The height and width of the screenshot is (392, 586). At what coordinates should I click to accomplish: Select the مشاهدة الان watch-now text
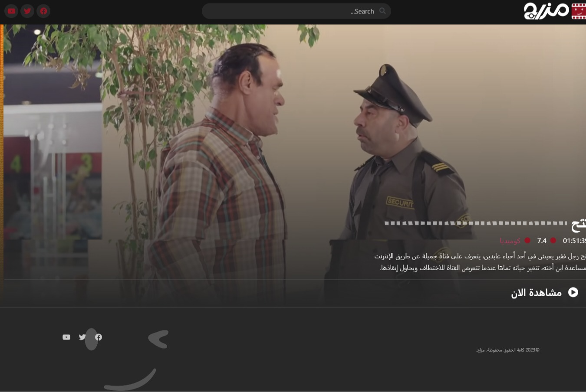[x=536, y=293]
